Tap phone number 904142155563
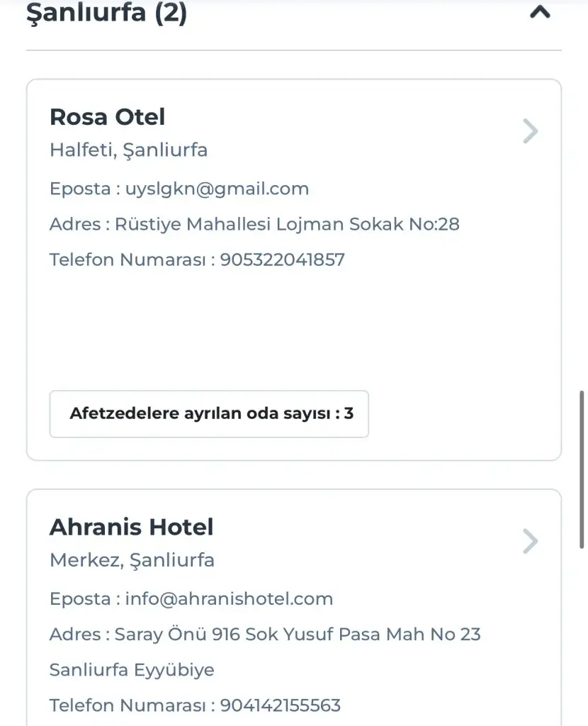Viewport: 588px width, 726px height. [x=280, y=705]
